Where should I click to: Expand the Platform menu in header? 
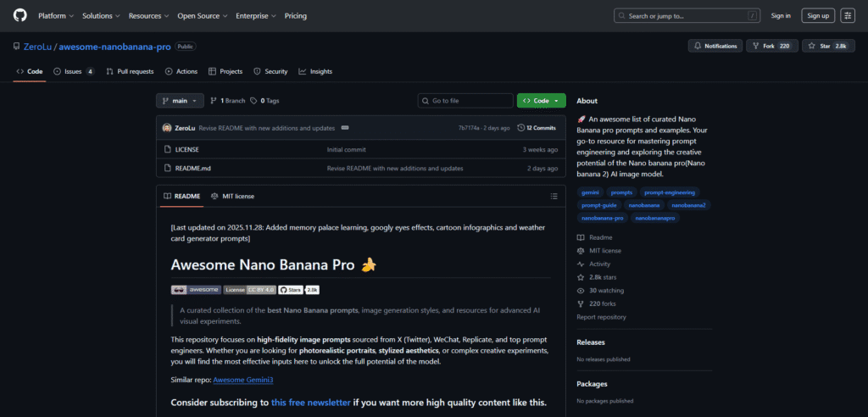[x=56, y=15]
